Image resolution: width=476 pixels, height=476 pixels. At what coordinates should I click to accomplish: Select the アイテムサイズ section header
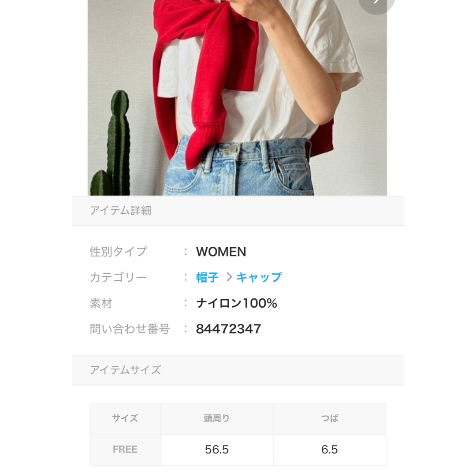[238, 370]
